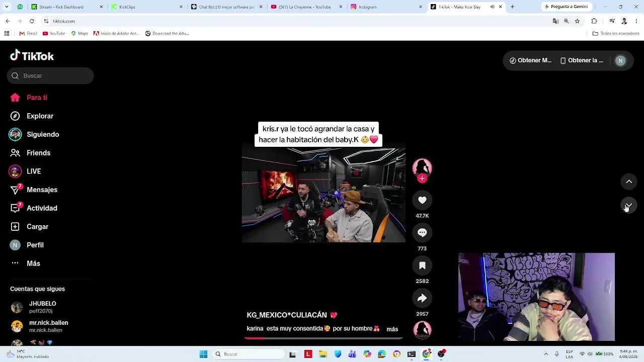Open the mr.nick.ballen followed account
This screenshot has width=644, height=362.
tap(40, 326)
